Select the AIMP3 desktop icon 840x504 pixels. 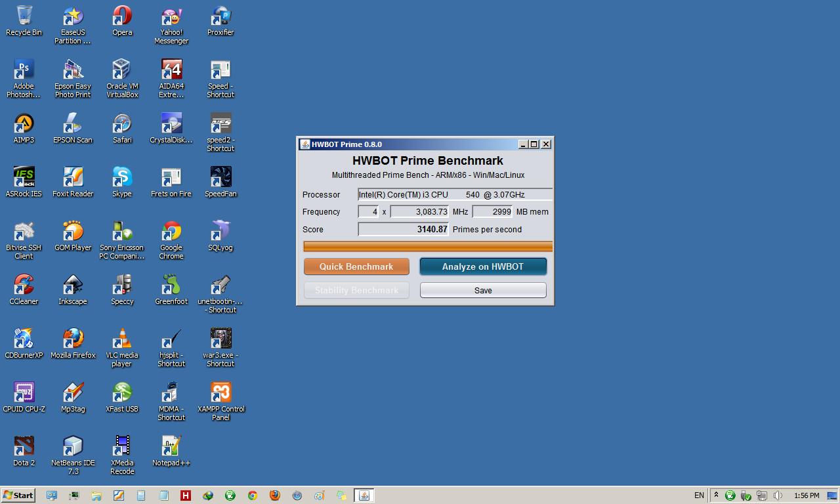(24, 128)
